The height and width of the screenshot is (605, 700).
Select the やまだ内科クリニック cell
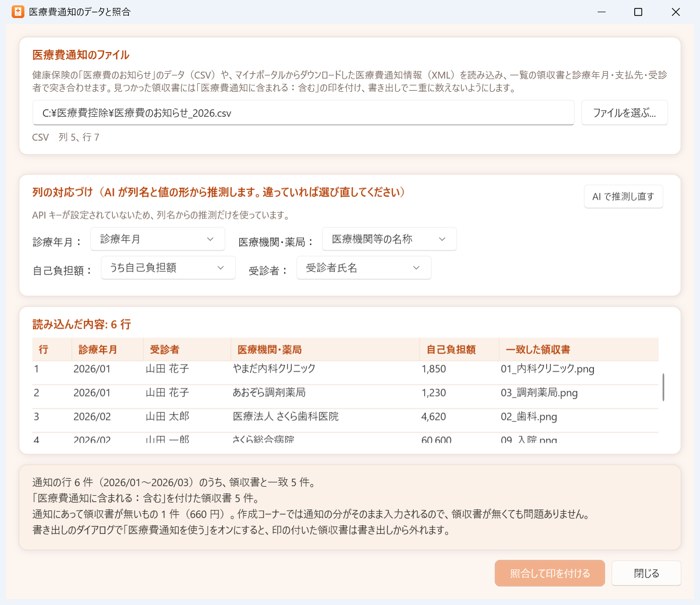(x=274, y=369)
